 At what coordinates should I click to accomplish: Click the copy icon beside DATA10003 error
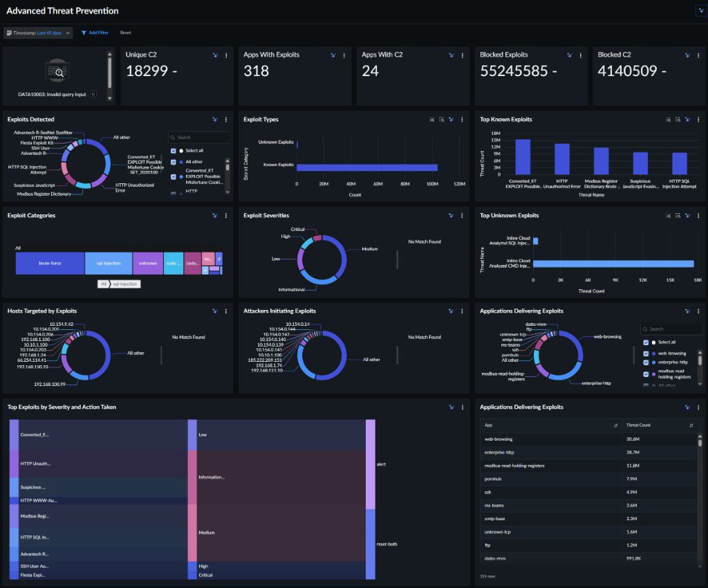click(93, 94)
